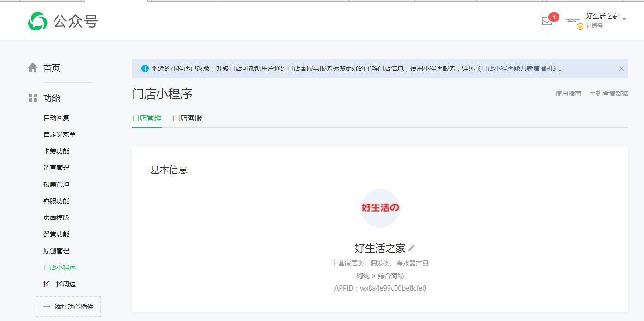644x321 pixels.
Task: Open the notification mail icon
Action: tap(547, 21)
